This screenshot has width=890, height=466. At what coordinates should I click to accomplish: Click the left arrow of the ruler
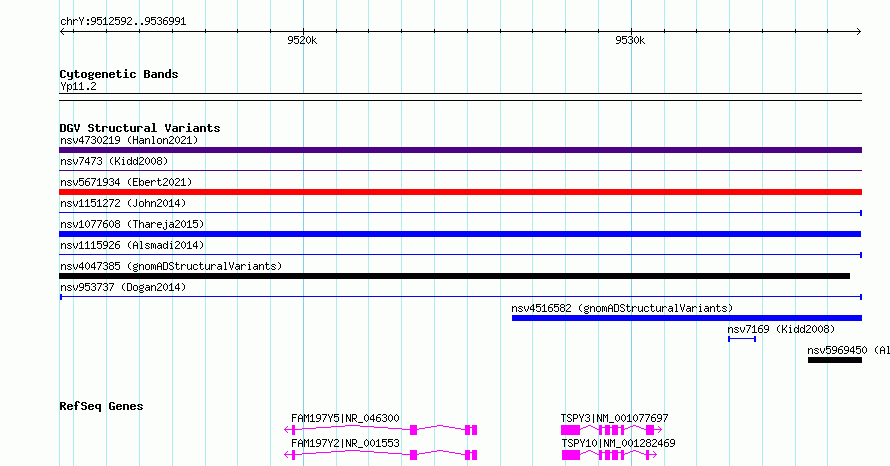63,32
